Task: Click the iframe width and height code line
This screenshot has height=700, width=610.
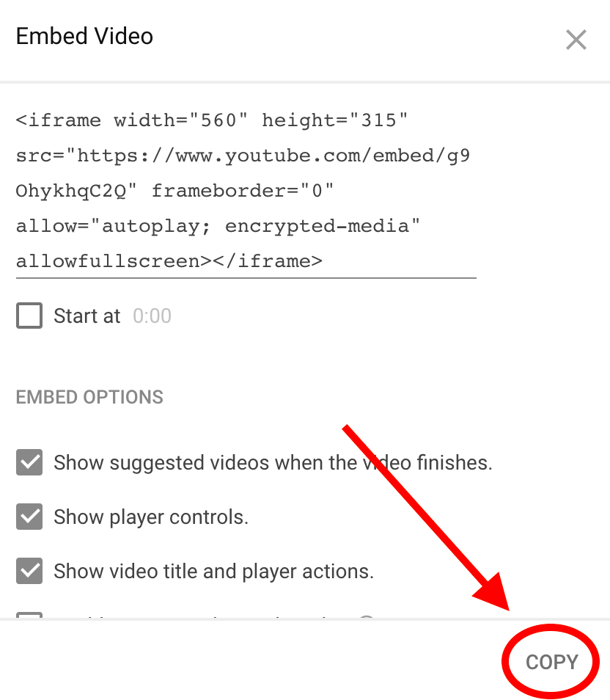Action: pyautogui.click(x=211, y=120)
